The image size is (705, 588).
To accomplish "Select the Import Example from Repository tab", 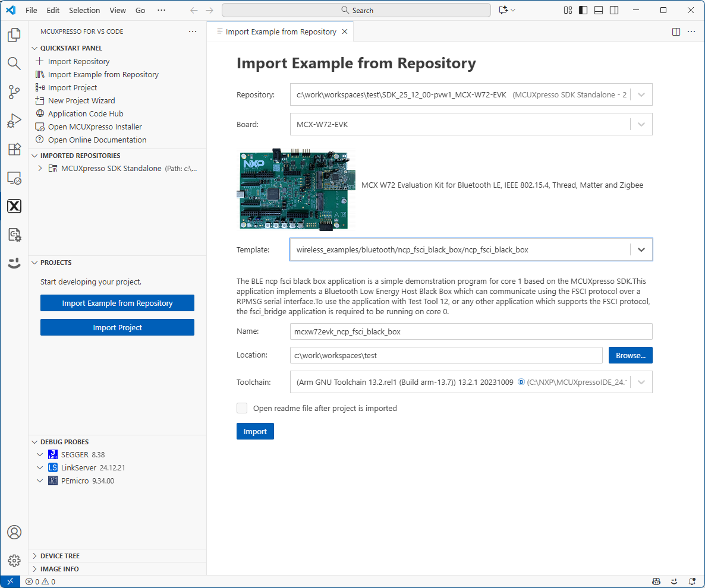I will pyautogui.click(x=279, y=31).
